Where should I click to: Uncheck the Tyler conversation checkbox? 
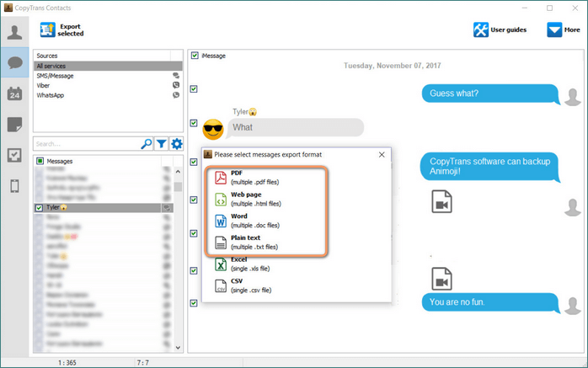39,208
